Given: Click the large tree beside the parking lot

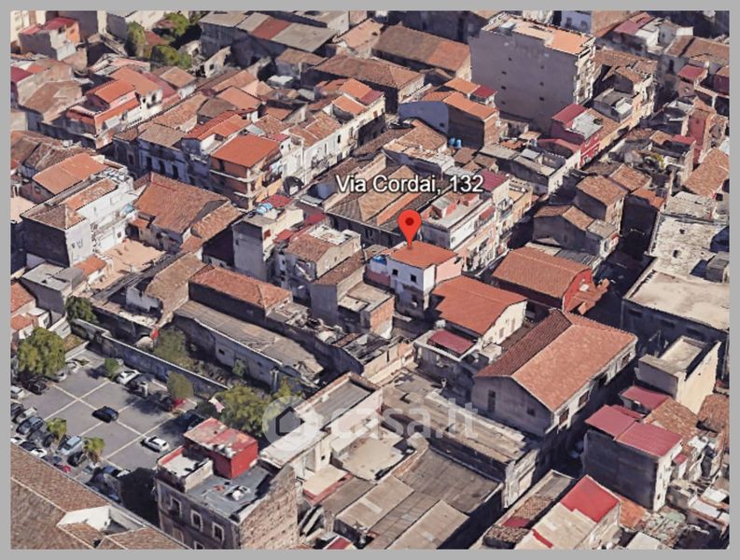Looking at the screenshot, I should click(42, 353).
